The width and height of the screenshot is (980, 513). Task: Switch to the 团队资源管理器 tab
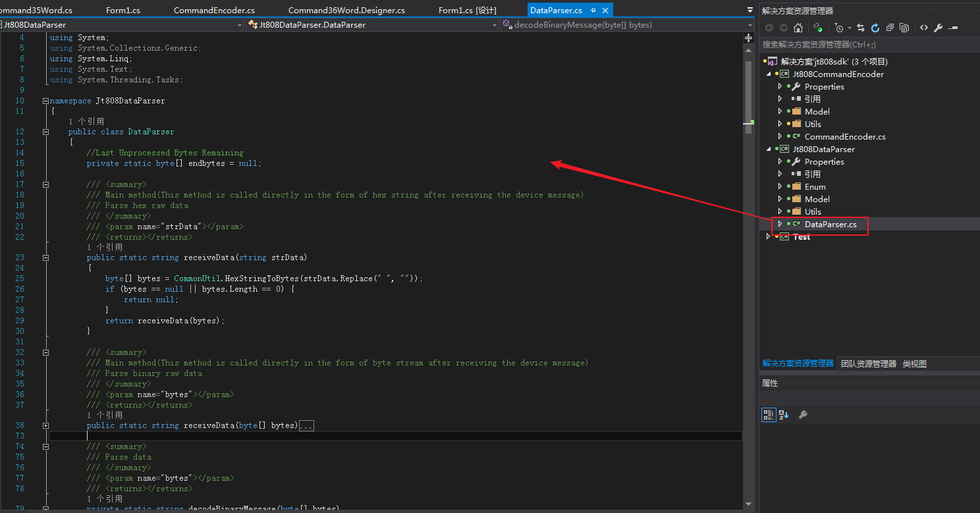[868, 364]
